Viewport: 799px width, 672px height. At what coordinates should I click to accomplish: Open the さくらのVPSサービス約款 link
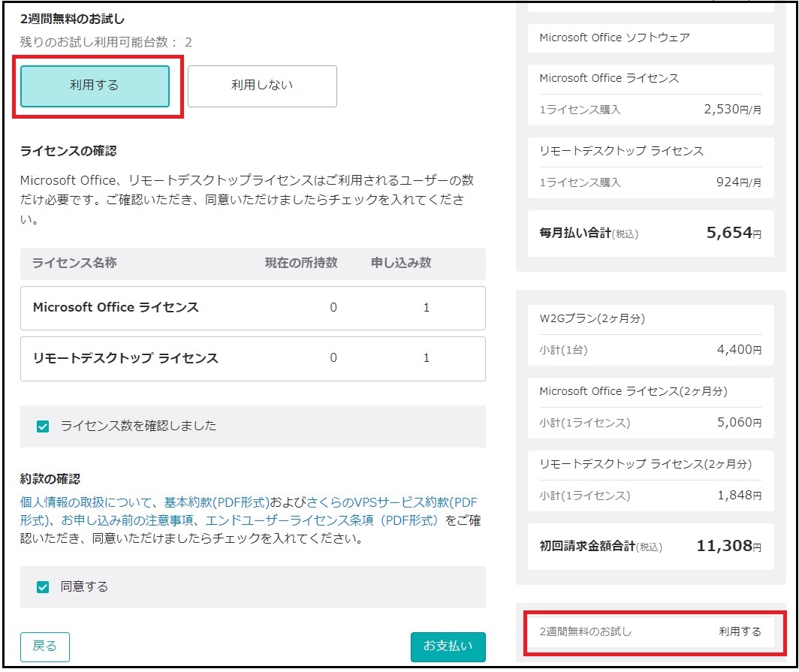pos(391,502)
